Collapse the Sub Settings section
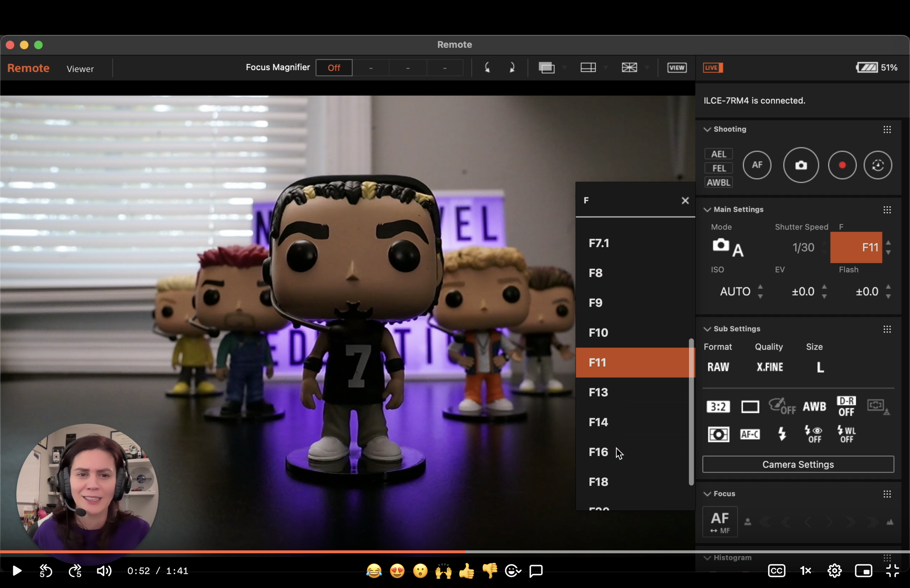 click(x=707, y=329)
